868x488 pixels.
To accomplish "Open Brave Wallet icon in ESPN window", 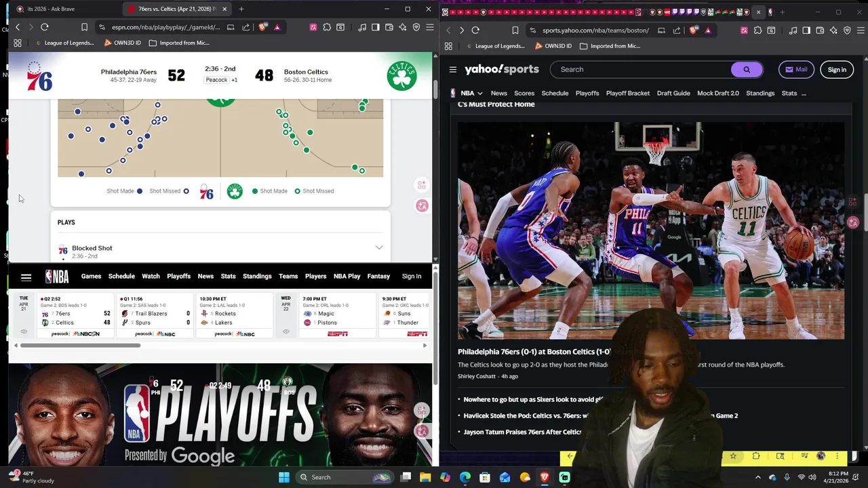I will pos(389,27).
